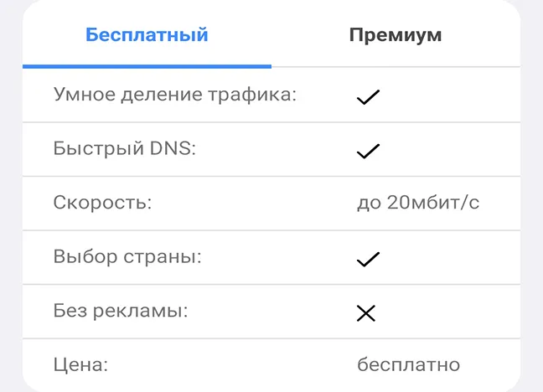Select the Без рекламы table row

pos(271,312)
